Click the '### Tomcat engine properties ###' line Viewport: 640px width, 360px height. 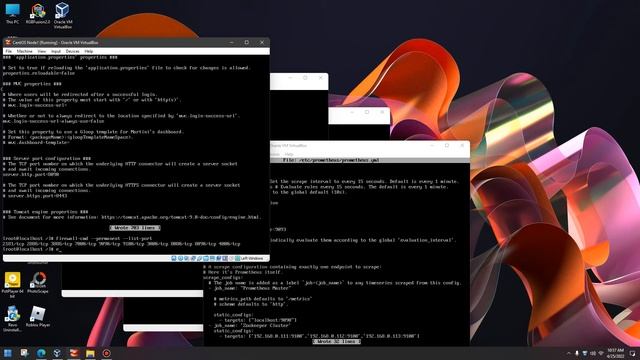(x=45, y=212)
